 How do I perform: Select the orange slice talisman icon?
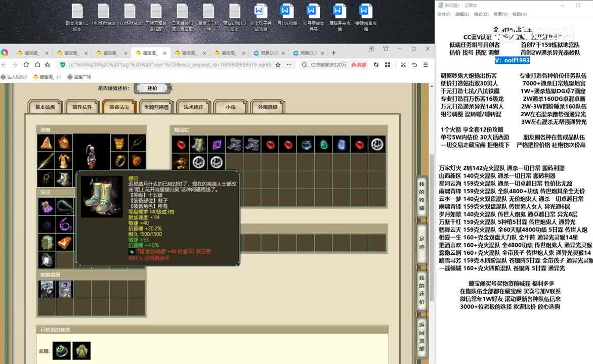65,243
